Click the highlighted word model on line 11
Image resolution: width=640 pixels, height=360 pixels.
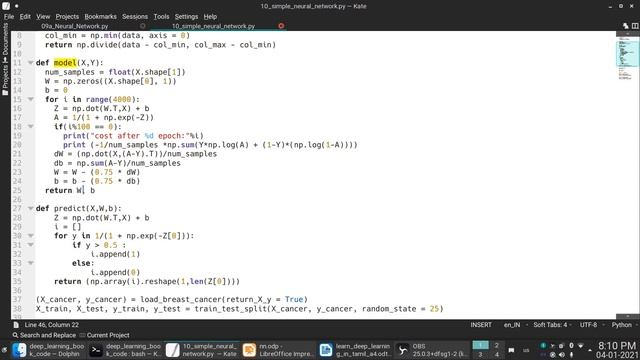pos(65,63)
